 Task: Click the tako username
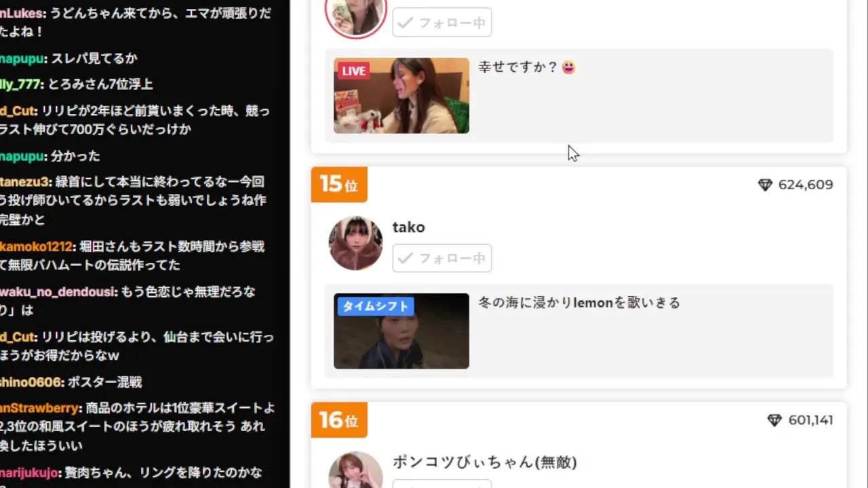tap(409, 227)
